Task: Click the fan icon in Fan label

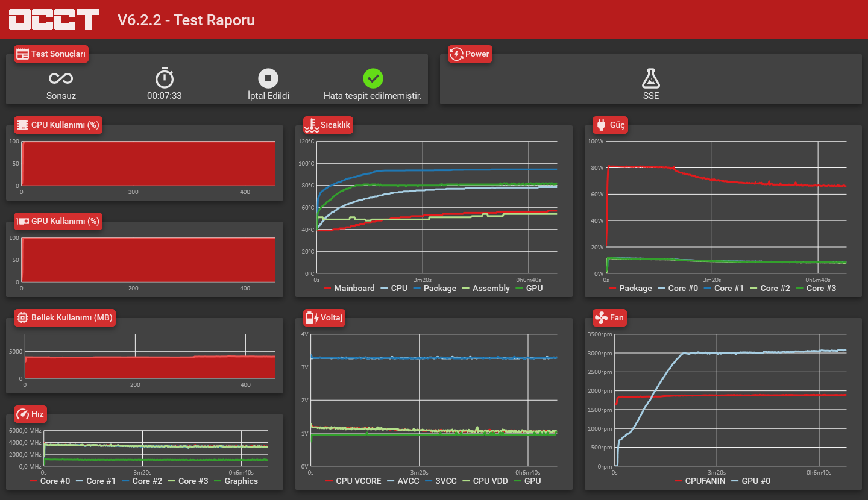Action: [x=601, y=317]
